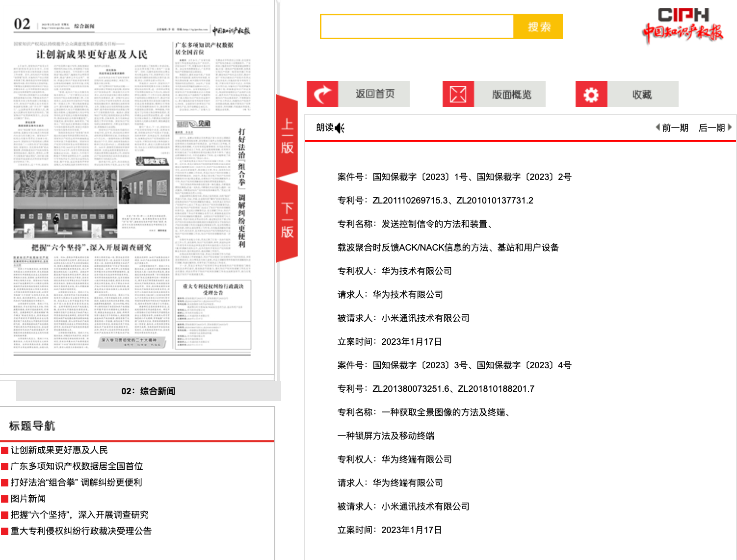Open article 让创新成果更好惠及人民
The height and width of the screenshot is (560, 737).
[x=59, y=450]
